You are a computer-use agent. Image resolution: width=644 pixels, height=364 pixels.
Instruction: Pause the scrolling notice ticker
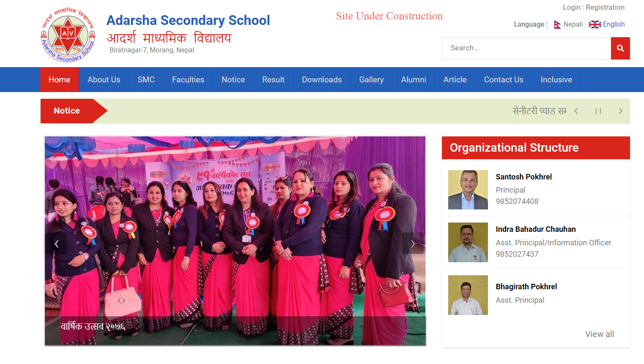coord(598,111)
